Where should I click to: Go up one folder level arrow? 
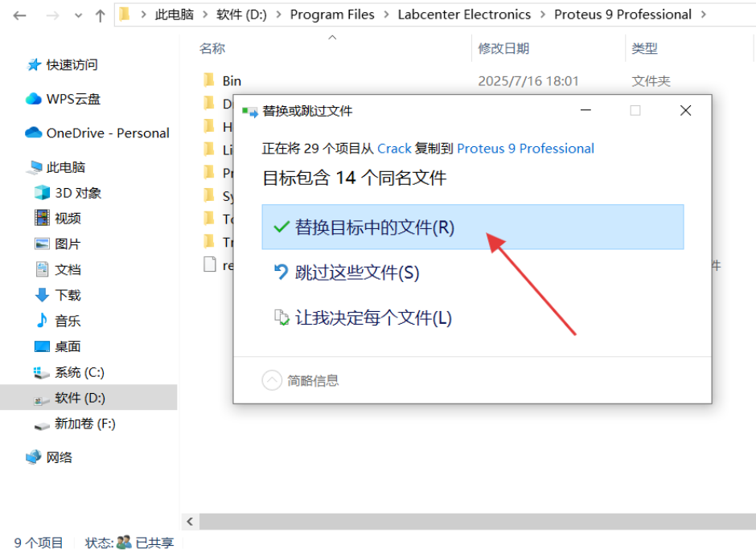[100, 16]
